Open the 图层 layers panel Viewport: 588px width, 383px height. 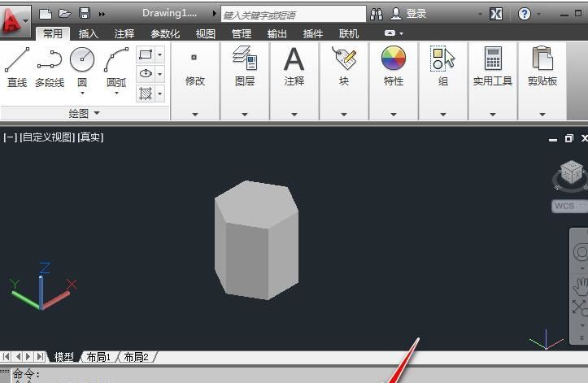click(245, 81)
